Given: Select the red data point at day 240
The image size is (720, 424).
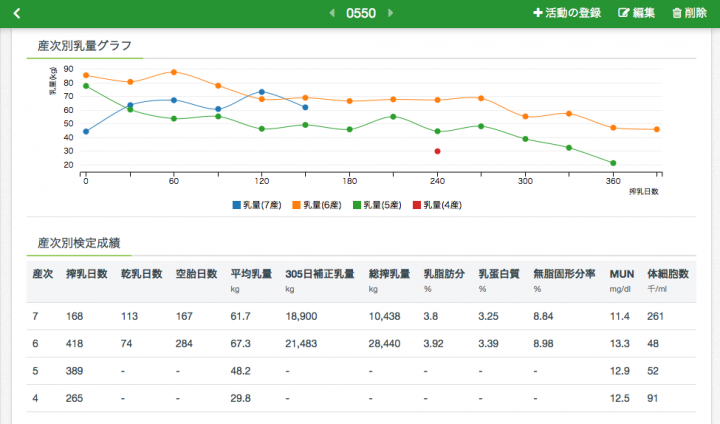Looking at the screenshot, I should tap(438, 151).
